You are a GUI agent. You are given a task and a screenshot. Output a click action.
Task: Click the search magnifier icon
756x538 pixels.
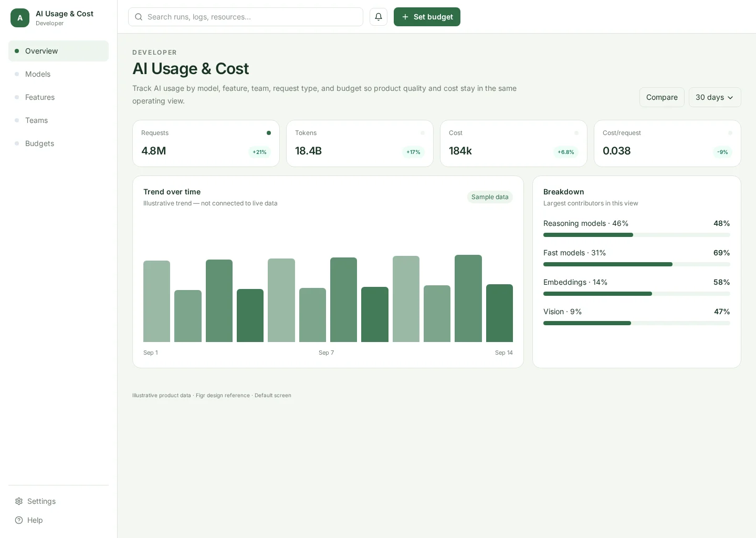click(139, 17)
